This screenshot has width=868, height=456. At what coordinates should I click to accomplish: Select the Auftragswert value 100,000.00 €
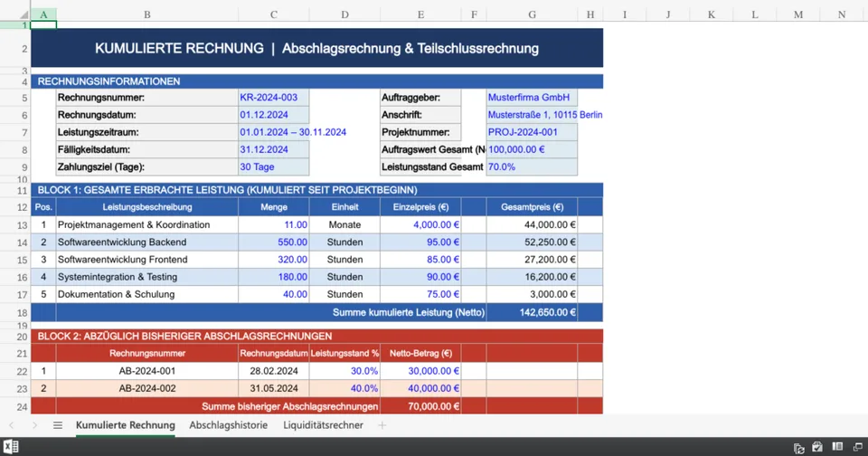click(532, 149)
